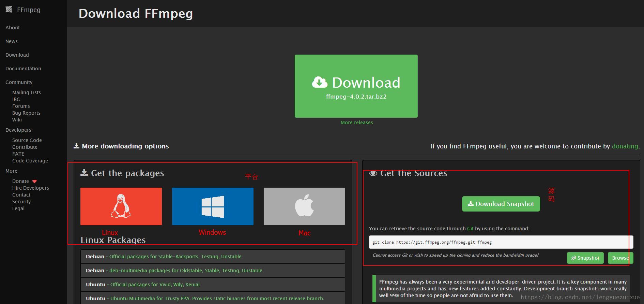Viewport: 644px width, 304px height.
Task: Click the Browse button
Action: 620,258
